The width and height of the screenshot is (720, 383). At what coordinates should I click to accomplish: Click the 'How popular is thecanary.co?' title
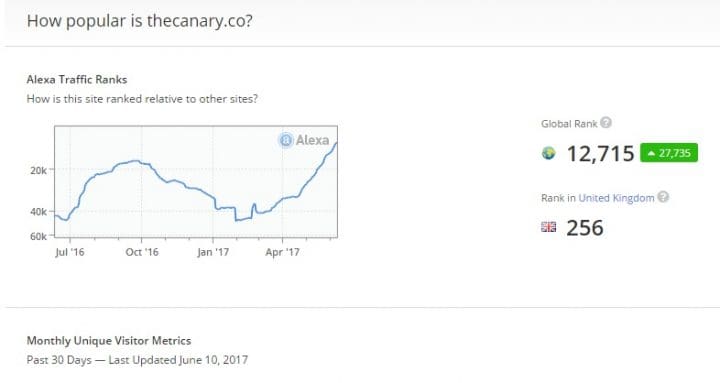140,21
